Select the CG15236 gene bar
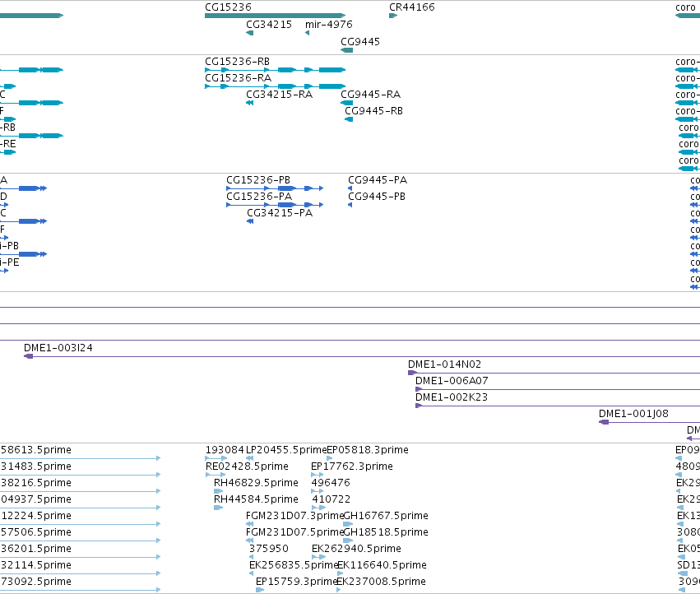 point(275,16)
